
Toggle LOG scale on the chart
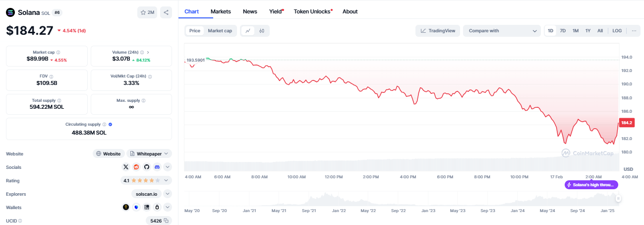tap(617, 31)
